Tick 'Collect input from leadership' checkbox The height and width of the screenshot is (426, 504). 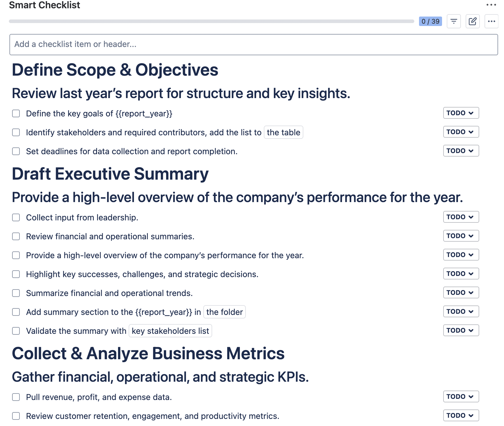tap(16, 217)
